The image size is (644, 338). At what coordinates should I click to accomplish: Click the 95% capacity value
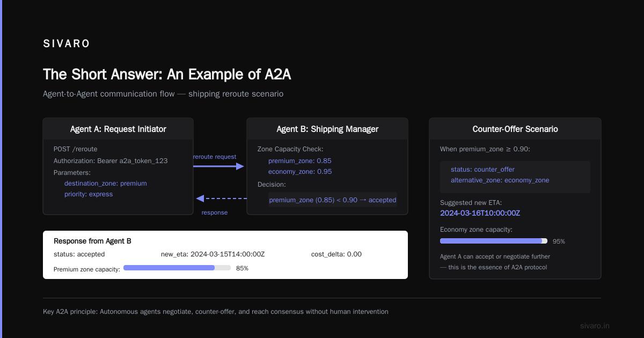(559, 241)
